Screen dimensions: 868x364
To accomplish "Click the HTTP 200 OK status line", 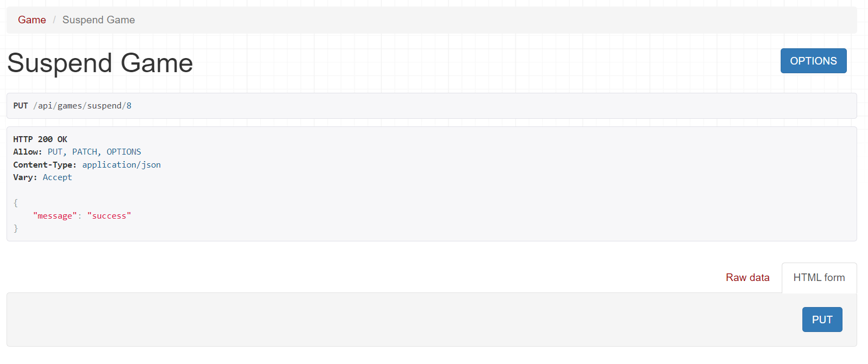I will click(x=40, y=139).
